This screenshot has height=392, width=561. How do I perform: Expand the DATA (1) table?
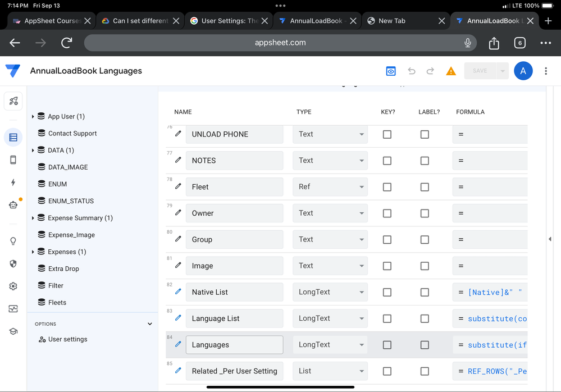click(33, 150)
